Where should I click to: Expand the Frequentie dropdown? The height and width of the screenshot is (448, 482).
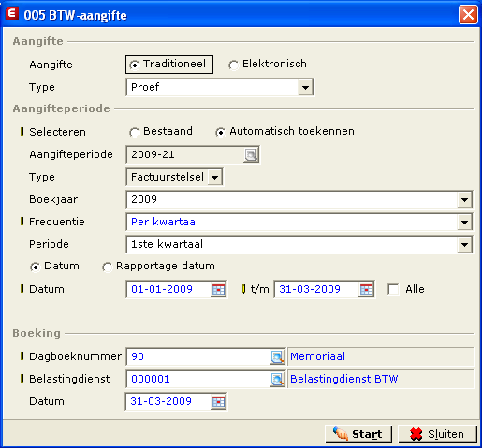pos(464,222)
